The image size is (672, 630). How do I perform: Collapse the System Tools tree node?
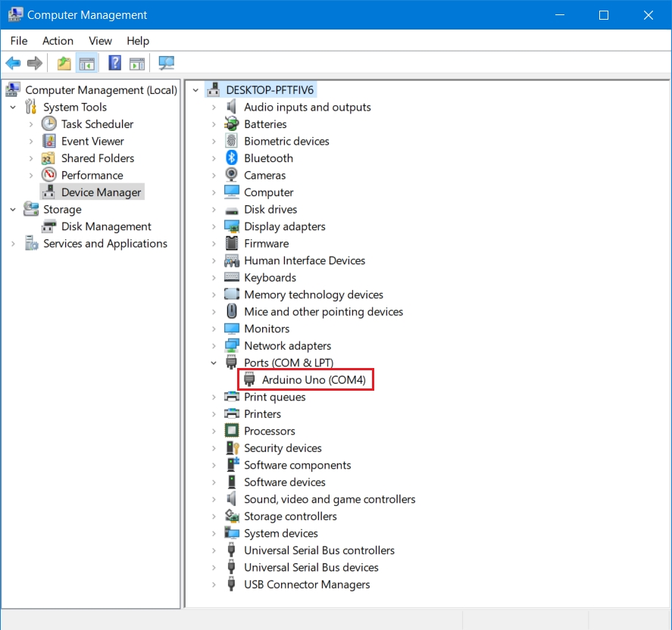tap(13, 108)
